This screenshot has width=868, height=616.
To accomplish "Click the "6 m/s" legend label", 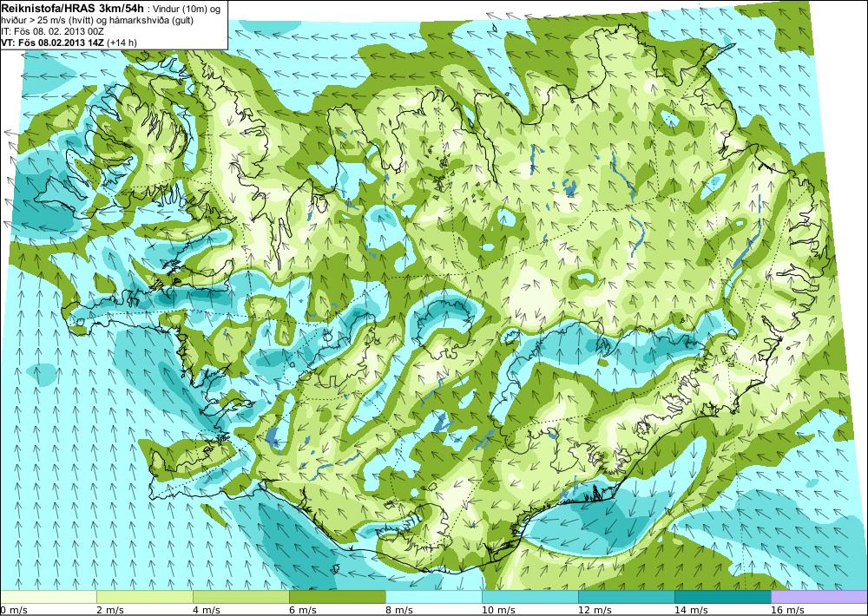I will point(302,610).
